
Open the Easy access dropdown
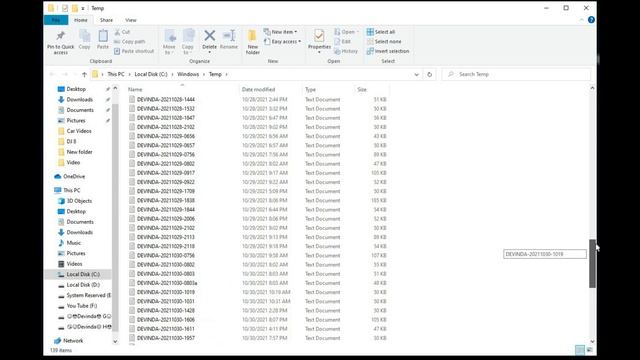[x=282, y=42]
